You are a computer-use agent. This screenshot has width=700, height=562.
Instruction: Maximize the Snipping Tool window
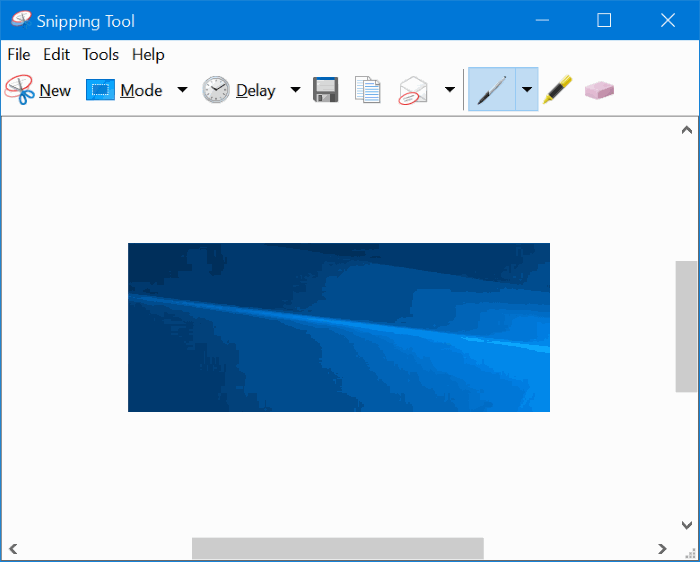point(604,20)
